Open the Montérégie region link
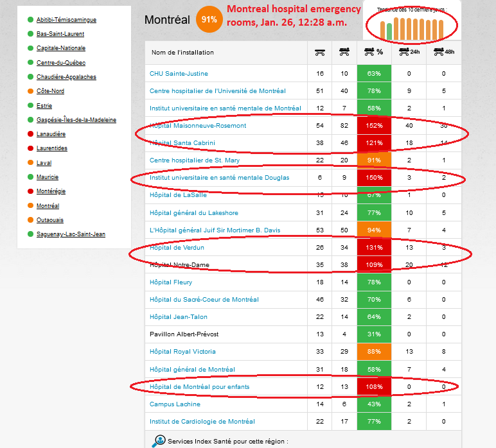The width and height of the screenshot is (496, 448). pos(51,191)
